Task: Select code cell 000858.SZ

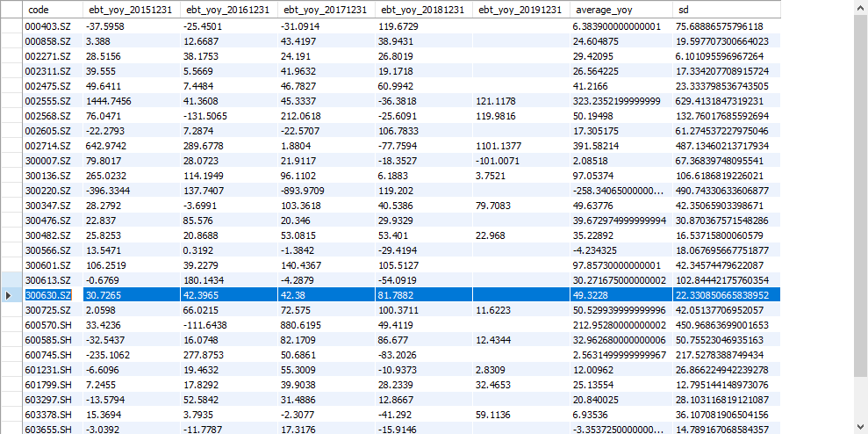Action: pos(54,41)
